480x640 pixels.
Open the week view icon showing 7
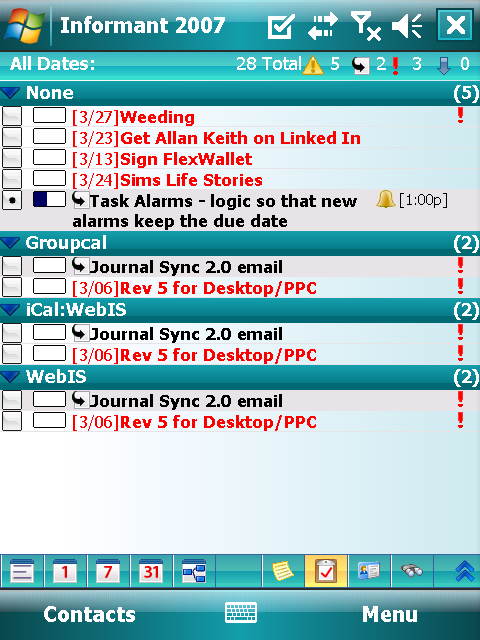tap(108, 571)
